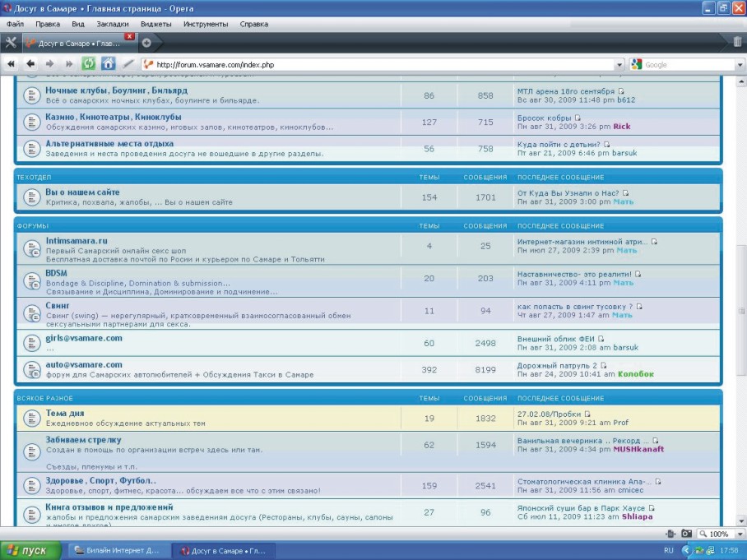Open a new tab with plus button
The width and height of the screenshot is (747, 560).
tap(146, 43)
